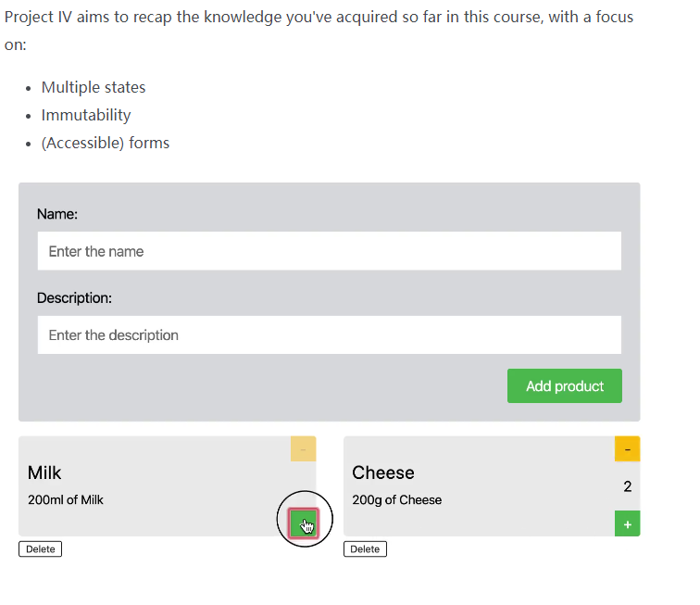
Task: Click the "Name:" form label
Action: pyautogui.click(x=57, y=214)
